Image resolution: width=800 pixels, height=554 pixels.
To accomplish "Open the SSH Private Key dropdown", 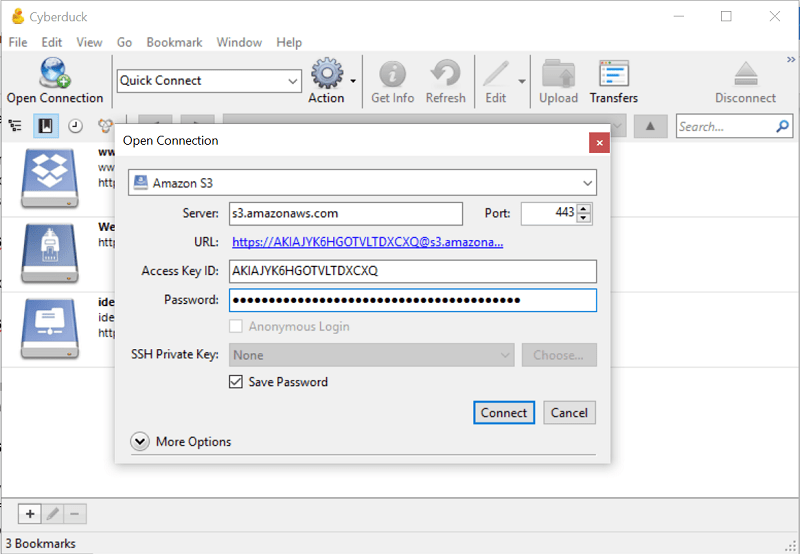I will 372,355.
